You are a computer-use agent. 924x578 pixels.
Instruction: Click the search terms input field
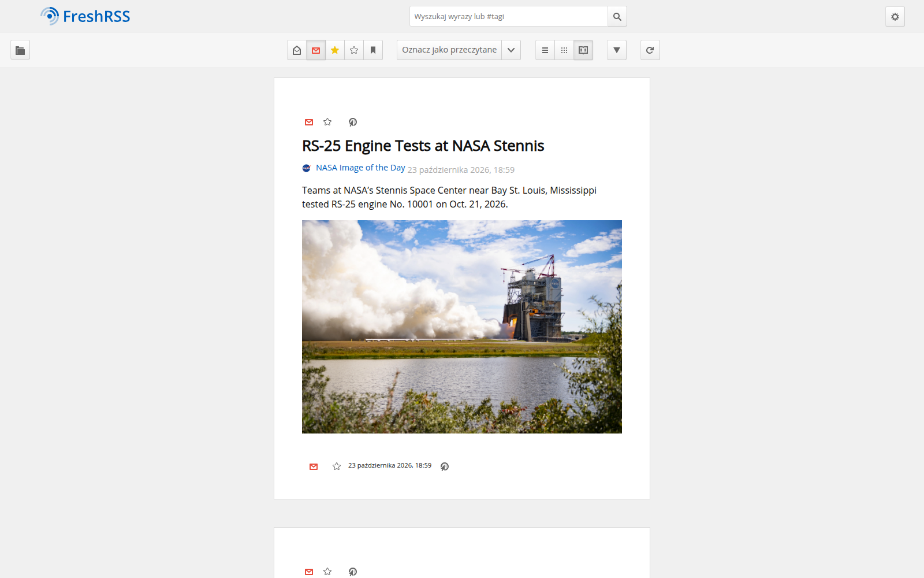coord(509,16)
